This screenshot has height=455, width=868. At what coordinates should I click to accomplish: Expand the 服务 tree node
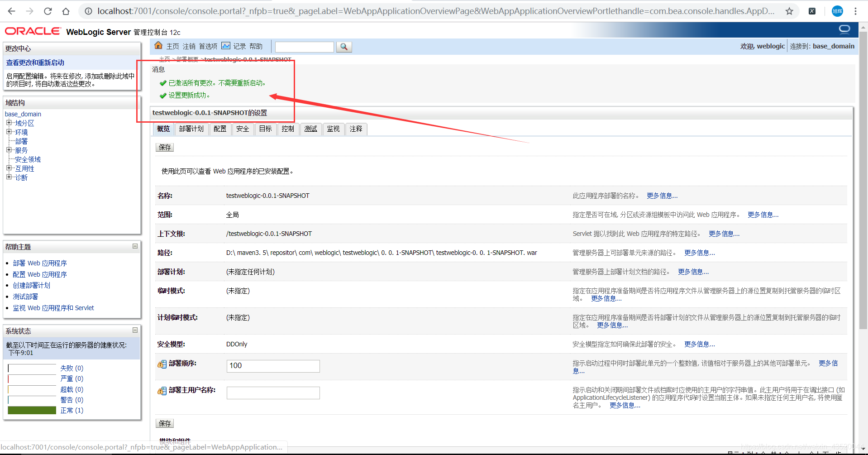tap(9, 150)
